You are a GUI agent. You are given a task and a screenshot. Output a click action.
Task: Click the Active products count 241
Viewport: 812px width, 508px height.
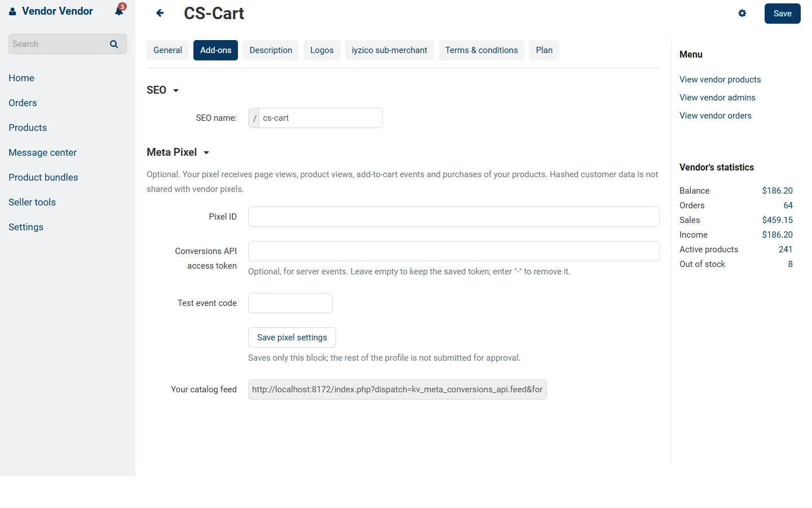(x=785, y=249)
